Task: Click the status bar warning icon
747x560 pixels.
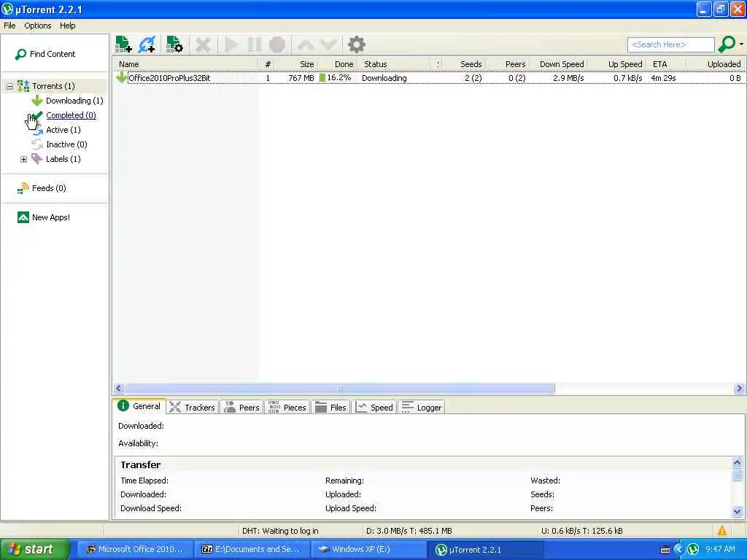Action: click(722, 531)
